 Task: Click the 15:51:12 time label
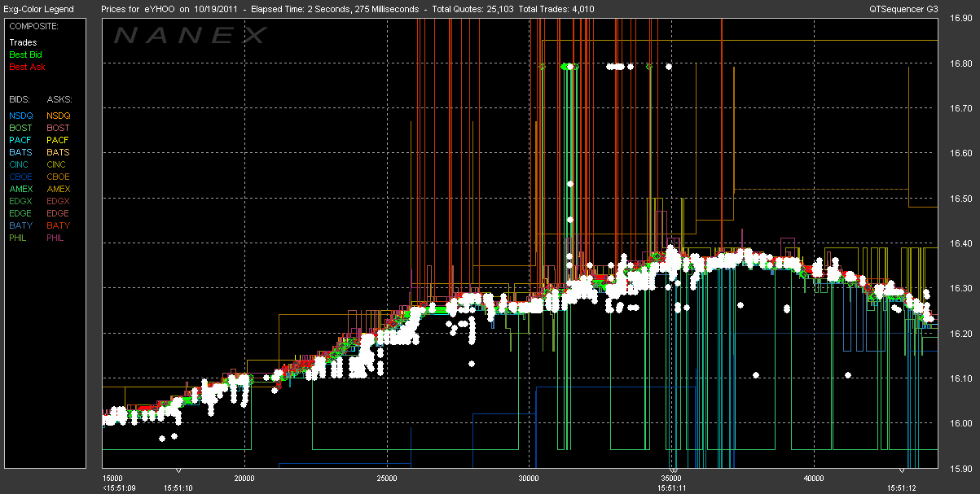point(903,488)
